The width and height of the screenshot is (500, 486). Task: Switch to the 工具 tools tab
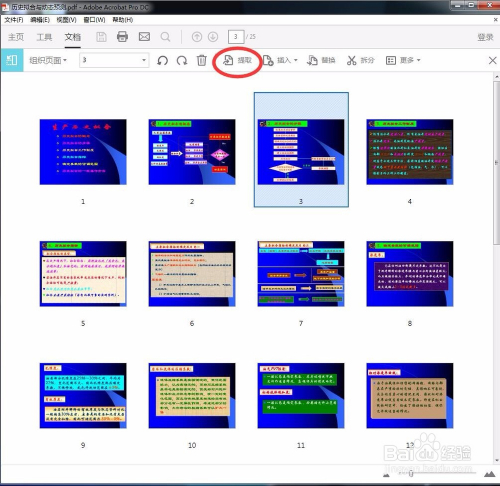(x=44, y=37)
